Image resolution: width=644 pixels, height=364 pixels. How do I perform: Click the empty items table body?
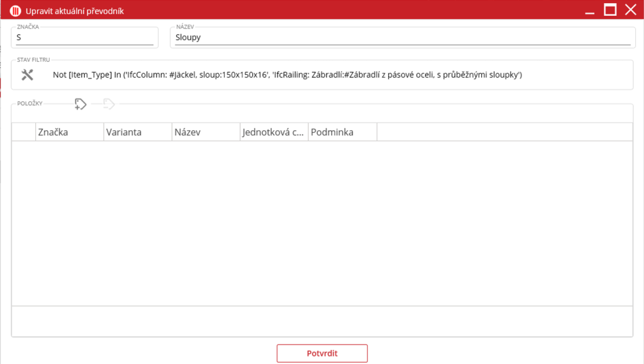[x=322, y=223]
